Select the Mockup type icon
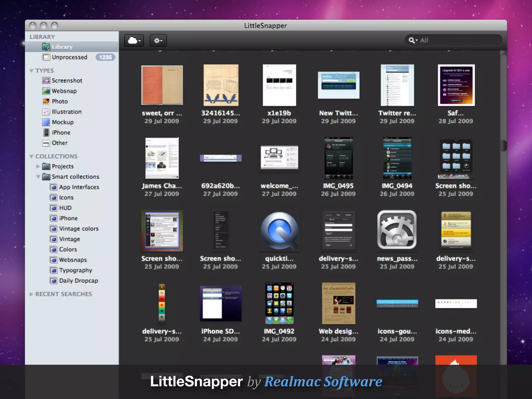532x399 pixels. (x=46, y=122)
